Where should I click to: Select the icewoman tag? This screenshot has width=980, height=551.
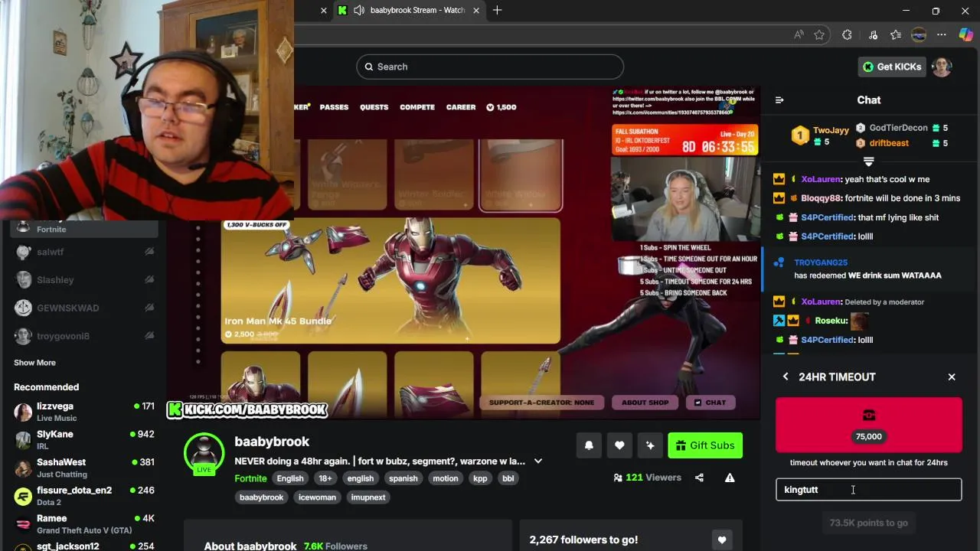coord(317,497)
